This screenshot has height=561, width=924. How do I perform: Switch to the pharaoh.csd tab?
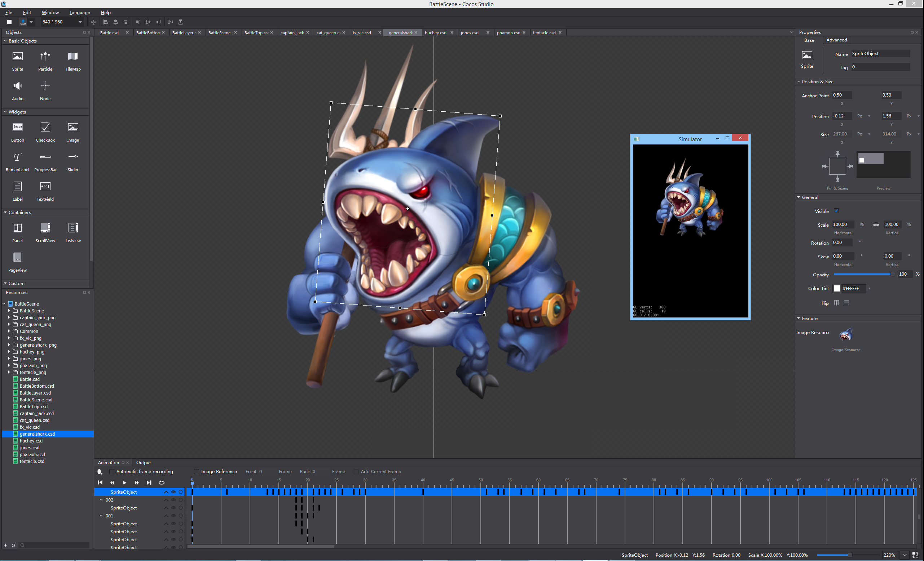(x=508, y=32)
